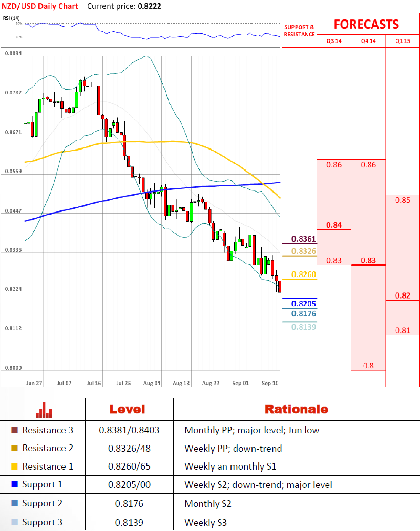The image size is (420, 531).
Task: Click the 0.86 Q3 14 upper forecast
Action: [334, 165]
